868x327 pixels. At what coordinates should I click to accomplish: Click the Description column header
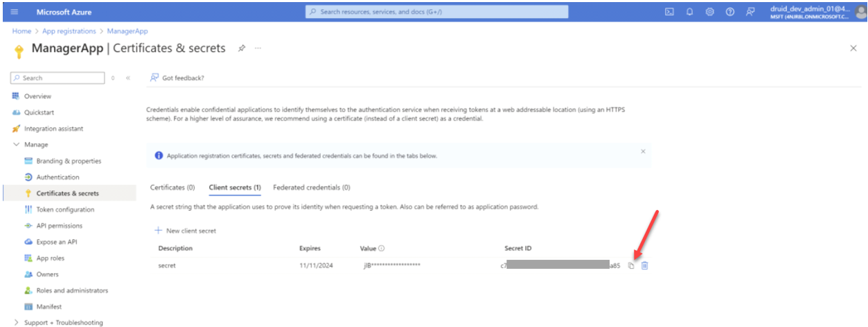tap(175, 248)
